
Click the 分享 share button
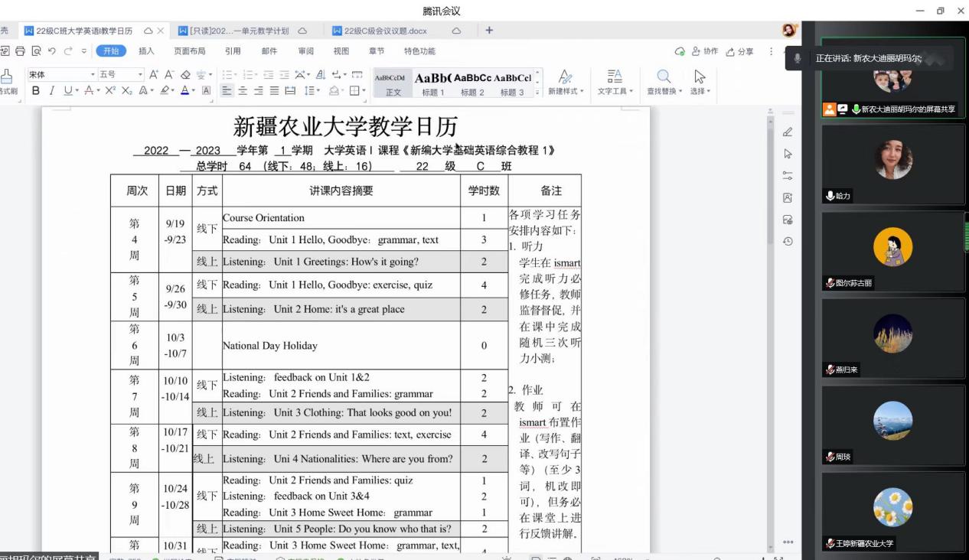coord(740,51)
